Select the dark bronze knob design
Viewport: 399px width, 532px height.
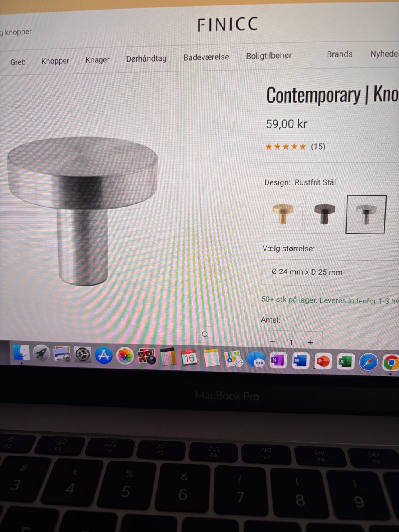pos(325,214)
